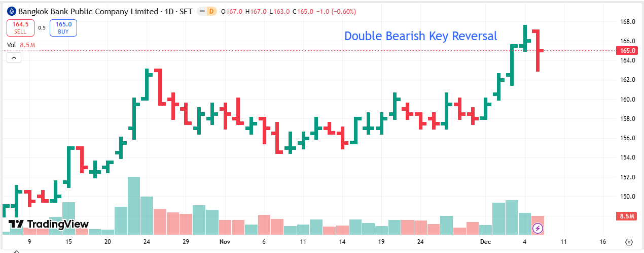Viewport: 644px width, 253px height.
Task: Click the 150.0 price axis label
Action: click(x=628, y=197)
